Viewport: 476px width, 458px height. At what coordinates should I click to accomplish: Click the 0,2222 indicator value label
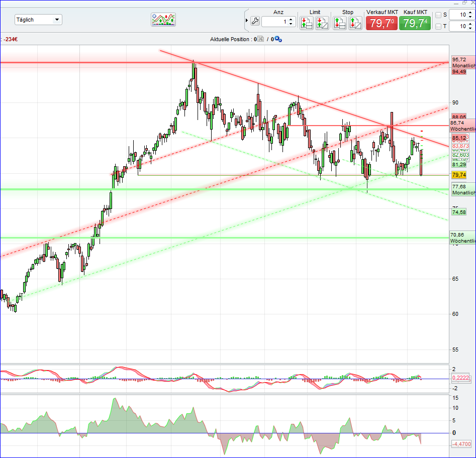(x=461, y=378)
